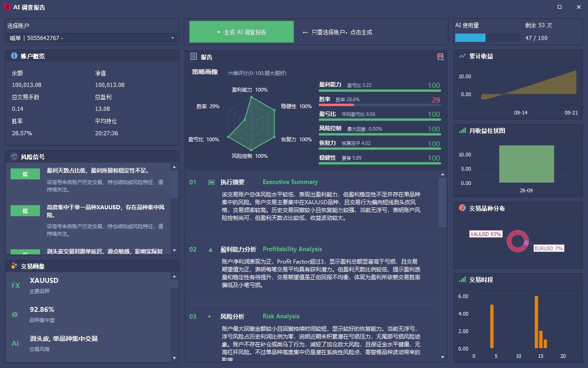
Task: Click the Profitability Analysis heading
Action: [293, 249]
